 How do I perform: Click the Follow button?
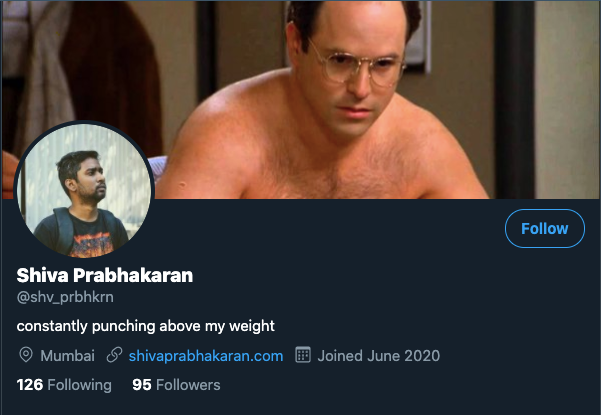545,229
